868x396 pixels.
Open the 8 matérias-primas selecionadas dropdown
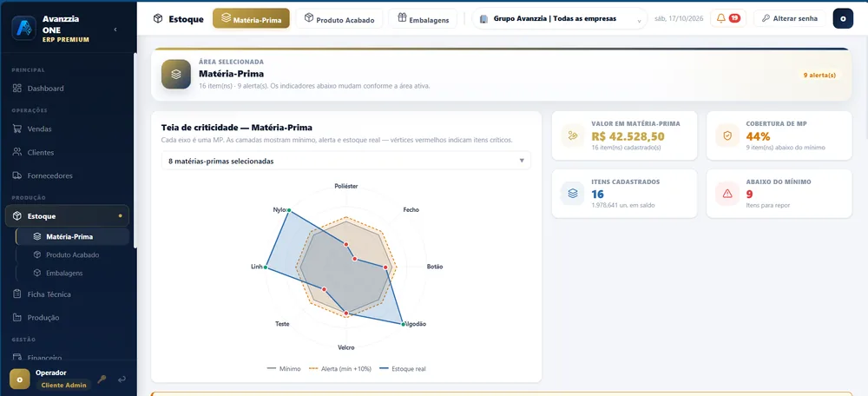346,161
